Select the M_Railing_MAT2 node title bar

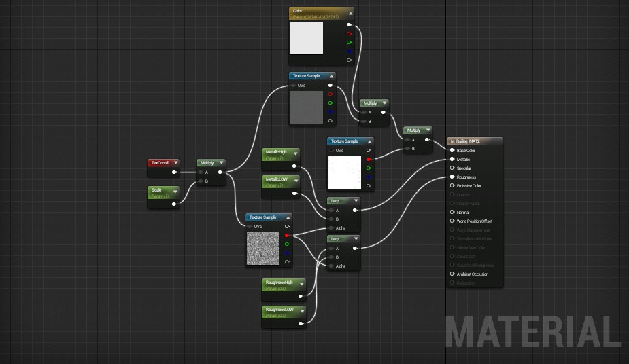pos(475,141)
